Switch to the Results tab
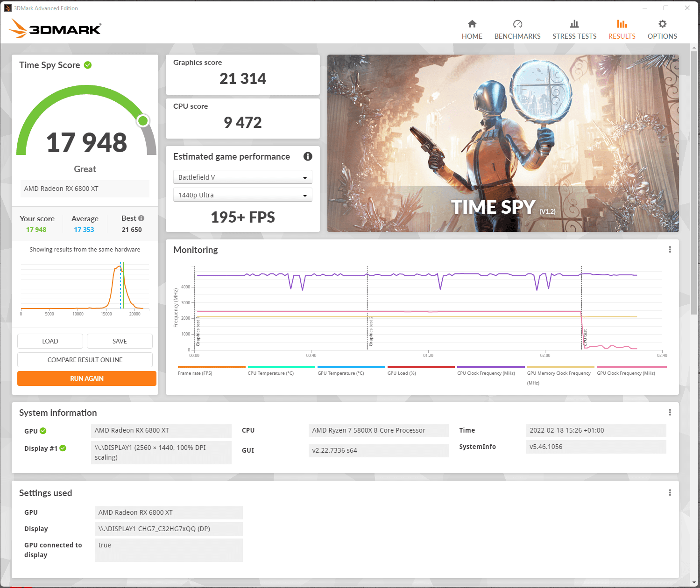Image resolution: width=700 pixels, height=588 pixels. coord(622,29)
